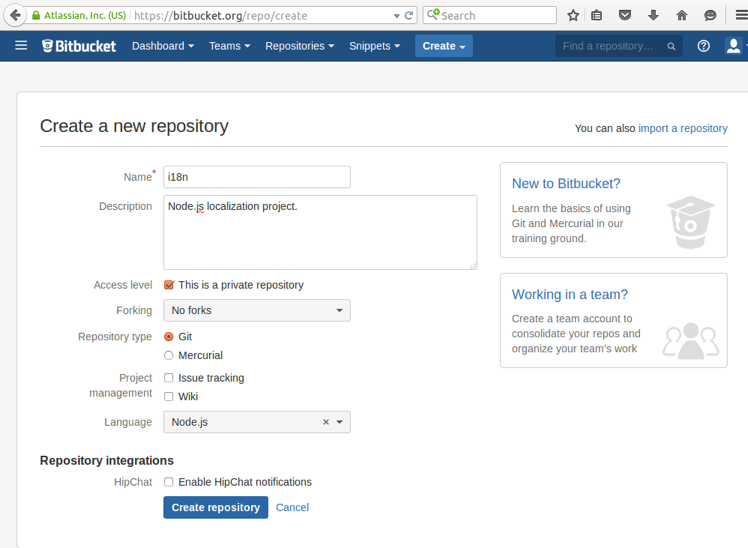
Task: Expand the Language dropdown
Action: [x=340, y=423]
